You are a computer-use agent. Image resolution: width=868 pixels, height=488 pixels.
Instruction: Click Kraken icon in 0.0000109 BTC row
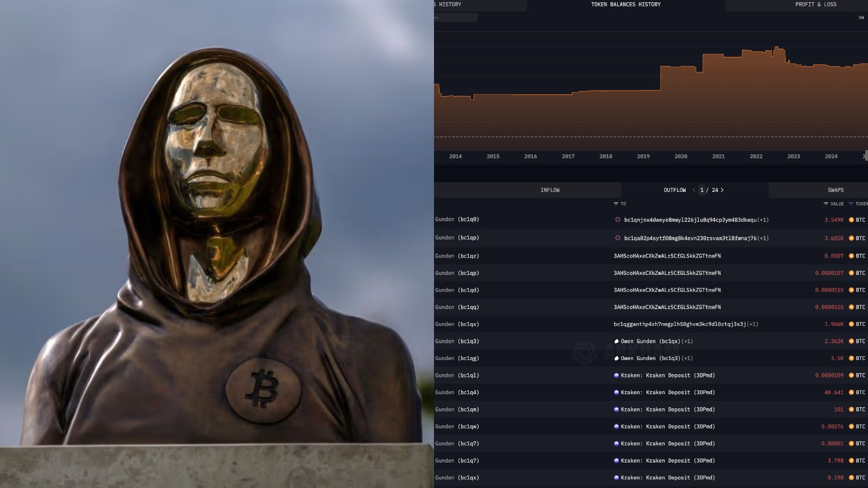[x=616, y=376]
